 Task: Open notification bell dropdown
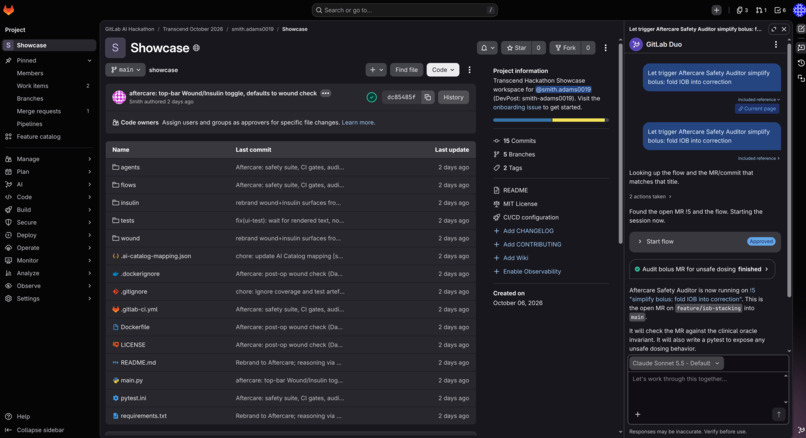pyautogui.click(x=487, y=48)
